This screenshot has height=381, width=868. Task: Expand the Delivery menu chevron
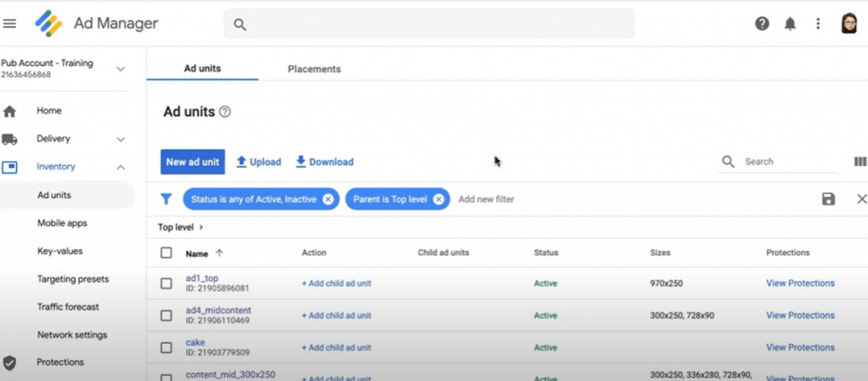(120, 140)
